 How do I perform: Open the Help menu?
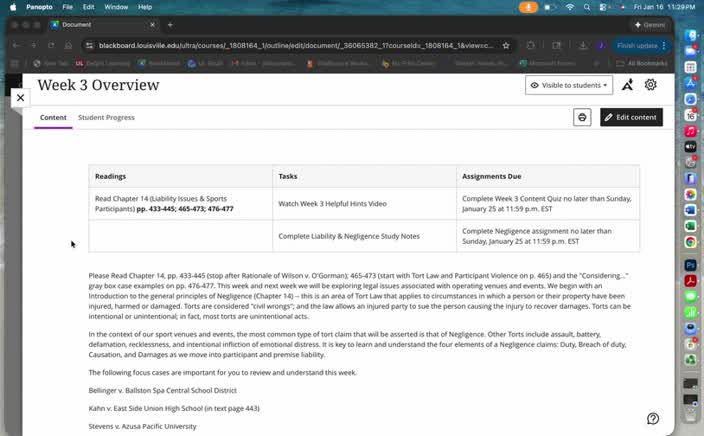pos(145,7)
